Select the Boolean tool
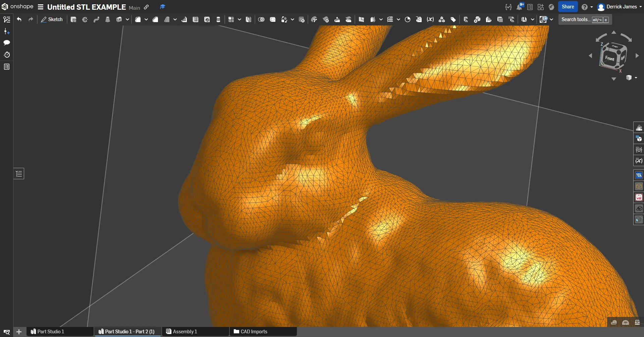 click(x=261, y=19)
